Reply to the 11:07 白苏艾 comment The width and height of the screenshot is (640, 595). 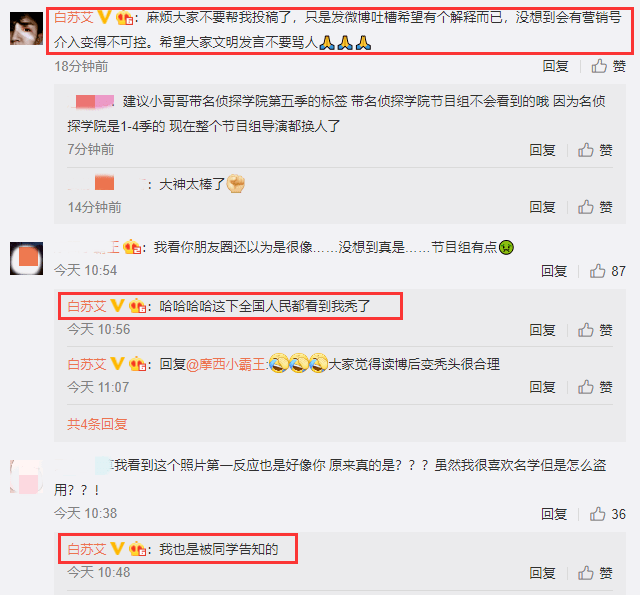pos(542,387)
